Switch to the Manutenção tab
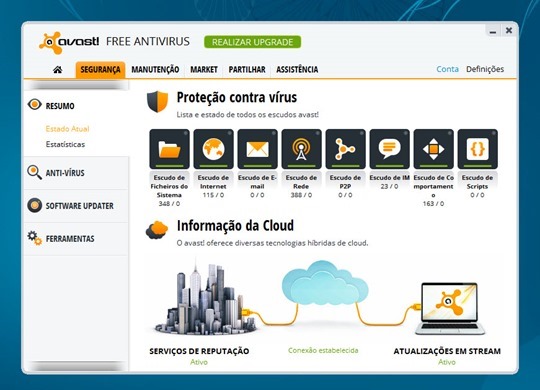540x390 pixels. point(155,70)
